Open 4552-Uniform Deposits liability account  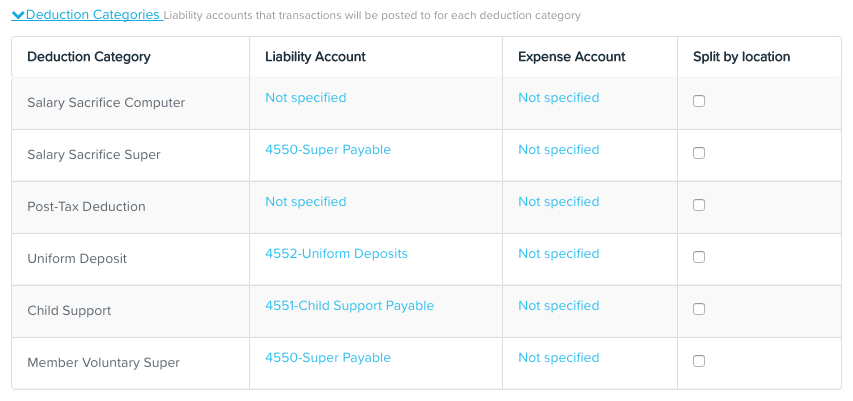pyautogui.click(x=336, y=254)
